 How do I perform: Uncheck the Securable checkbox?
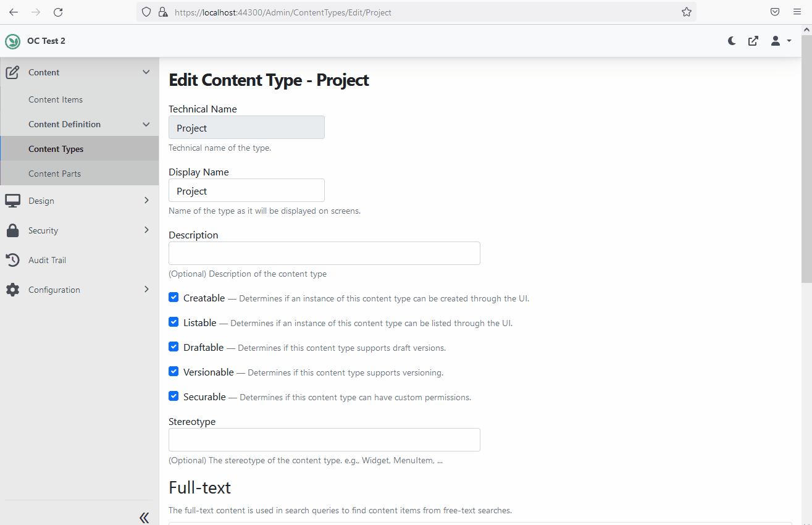click(x=174, y=396)
